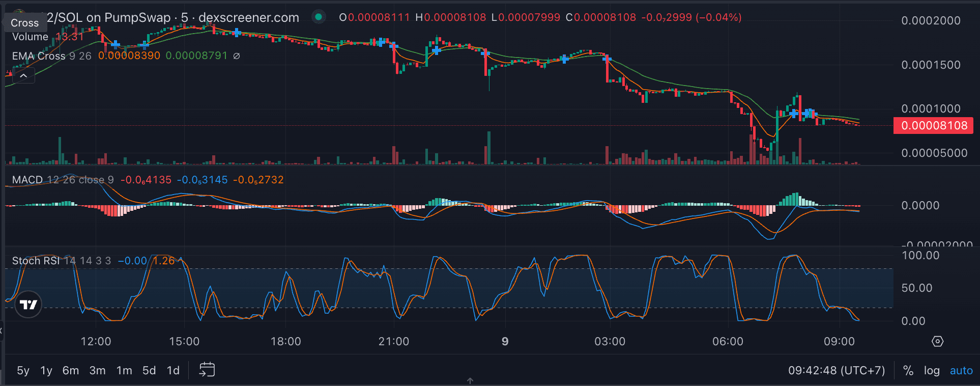Select the 5d date range
The width and height of the screenshot is (980, 386).
149,370
